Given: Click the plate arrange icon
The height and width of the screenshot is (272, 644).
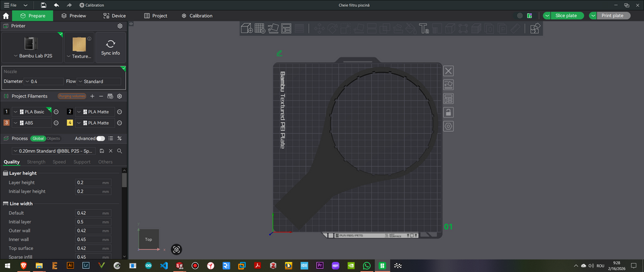Looking at the screenshot, I should [448, 99].
